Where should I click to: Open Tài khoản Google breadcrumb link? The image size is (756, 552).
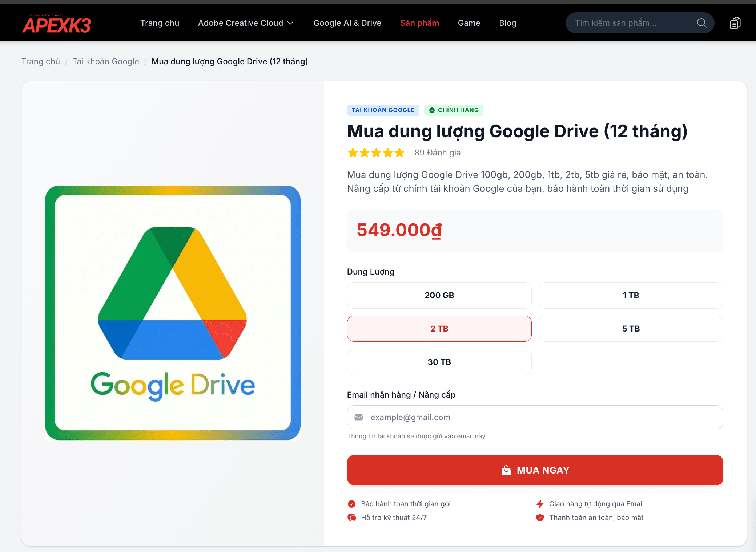[106, 61]
